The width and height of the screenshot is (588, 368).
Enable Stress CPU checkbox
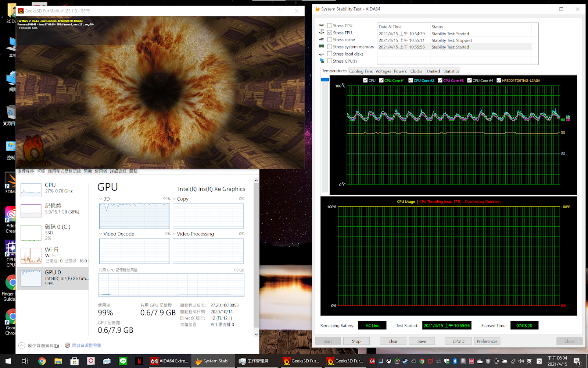[x=330, y=26]
